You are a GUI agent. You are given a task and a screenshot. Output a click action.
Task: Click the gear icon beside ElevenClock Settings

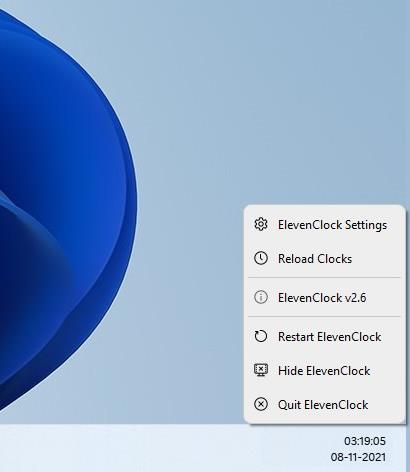point(261,224)
